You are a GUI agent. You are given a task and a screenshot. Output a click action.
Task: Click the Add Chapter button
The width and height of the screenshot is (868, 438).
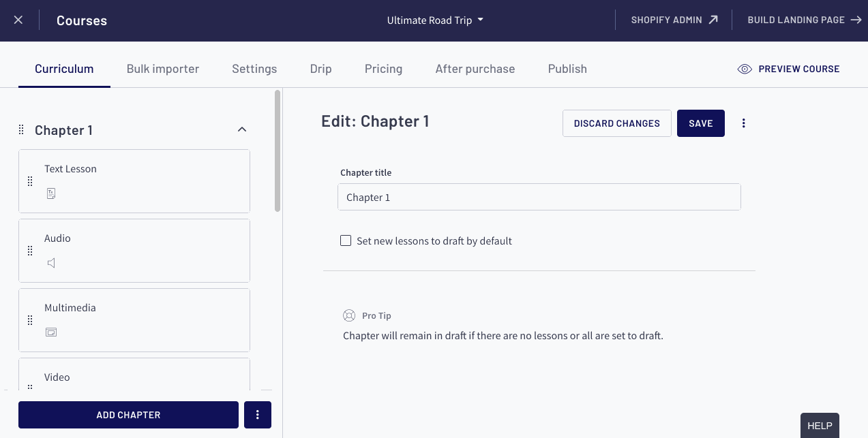click(x=128, y=415)
